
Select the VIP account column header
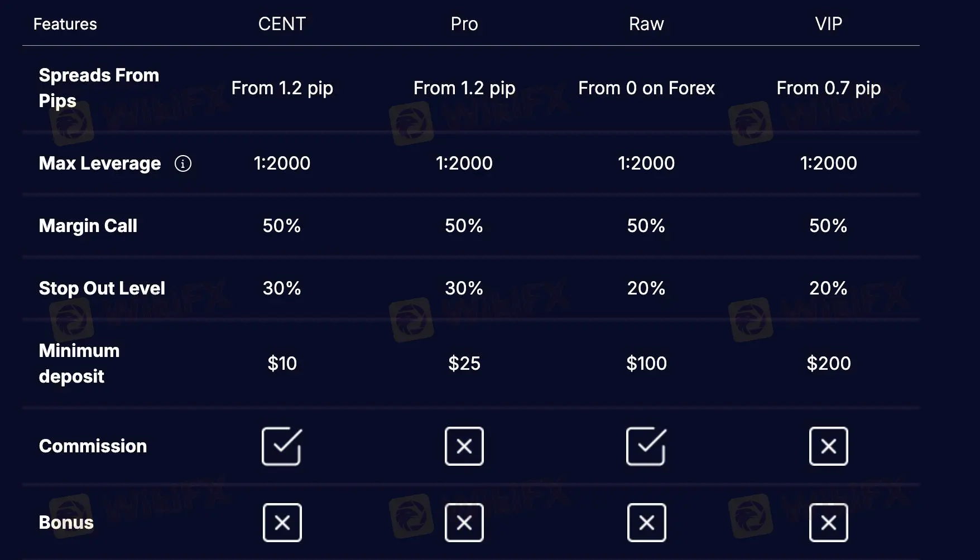828,24
